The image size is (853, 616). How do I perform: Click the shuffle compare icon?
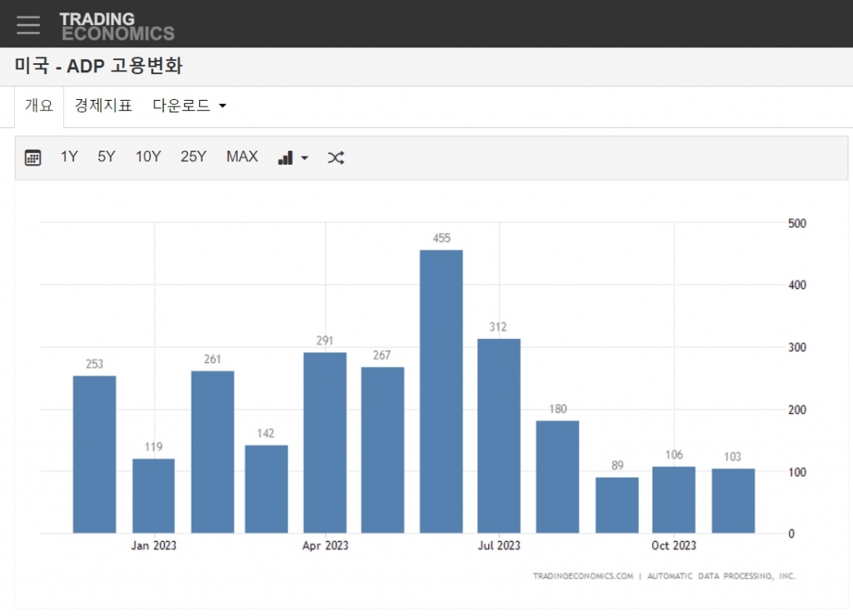click(336, 157)
